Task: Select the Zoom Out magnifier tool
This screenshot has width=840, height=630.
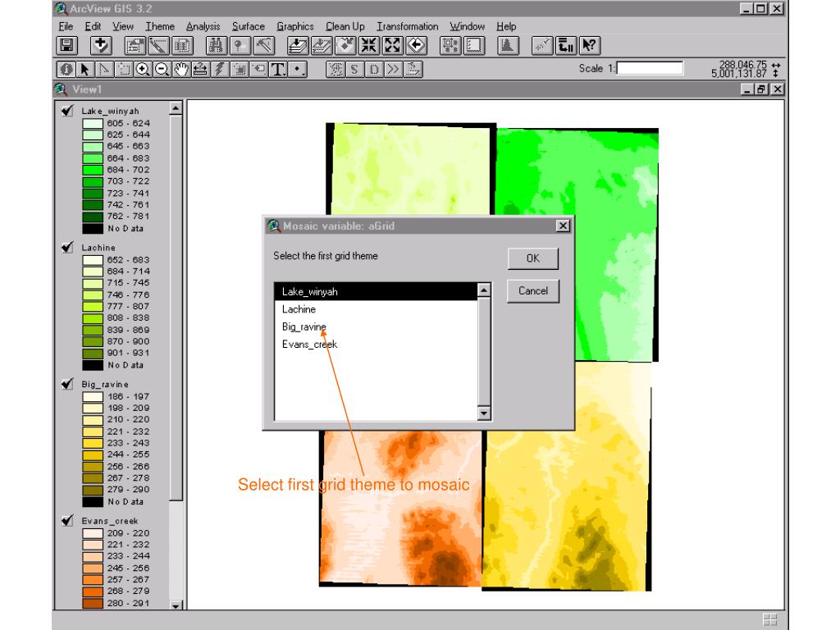Action: tap(162, 69)
